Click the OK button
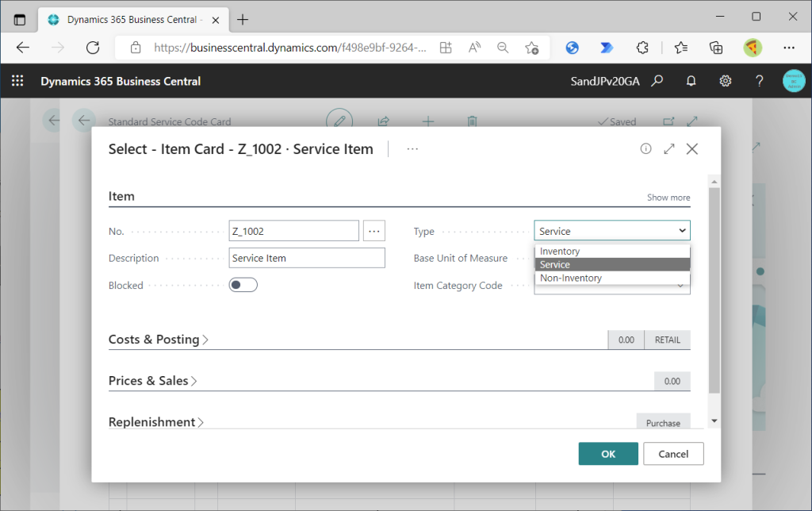 click(608, 454)
